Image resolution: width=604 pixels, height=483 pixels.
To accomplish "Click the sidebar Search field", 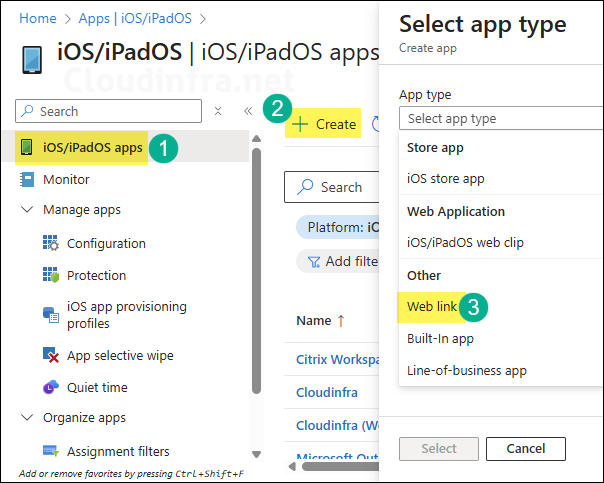I will 108,111.
